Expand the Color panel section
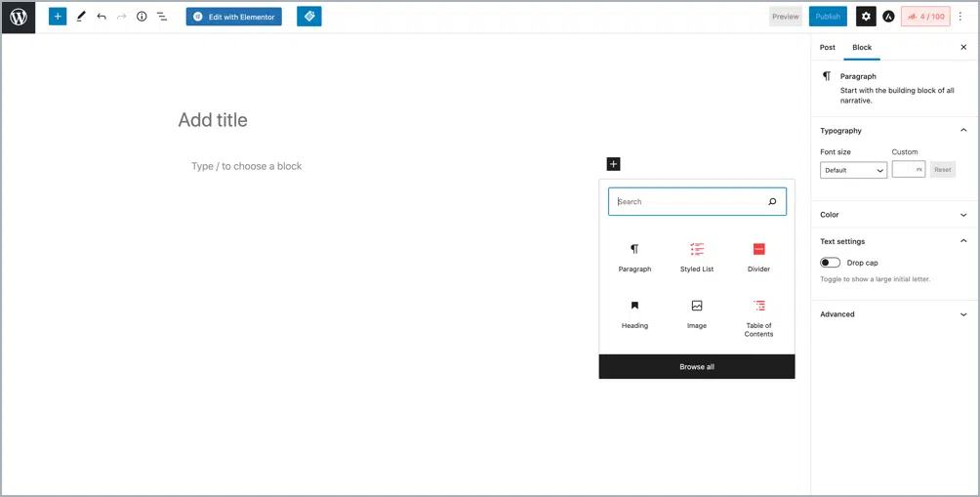 pyautogui.click(x=894, y=215)
